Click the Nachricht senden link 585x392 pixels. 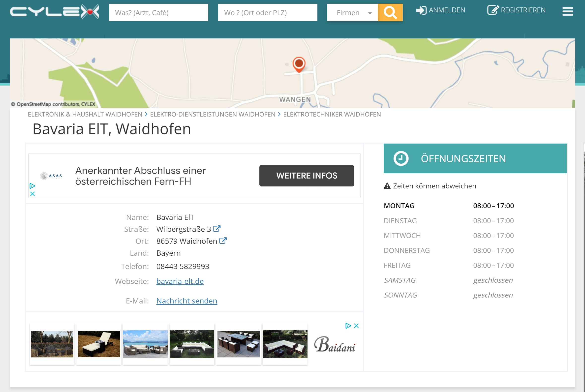click(x=187, y=301)
